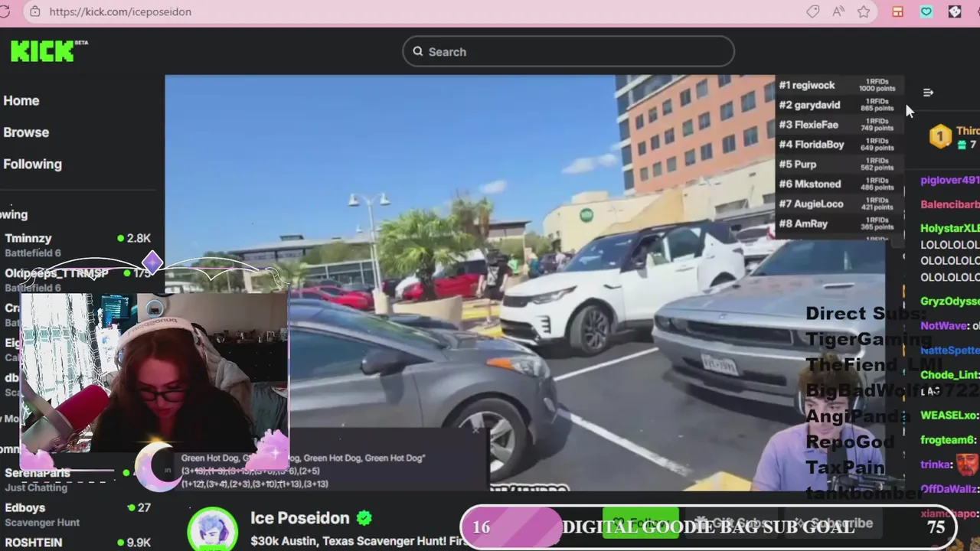Click the shopping tag icon in address bar
This screenshot has width=980, height=551.
click(x=813, y=11)
